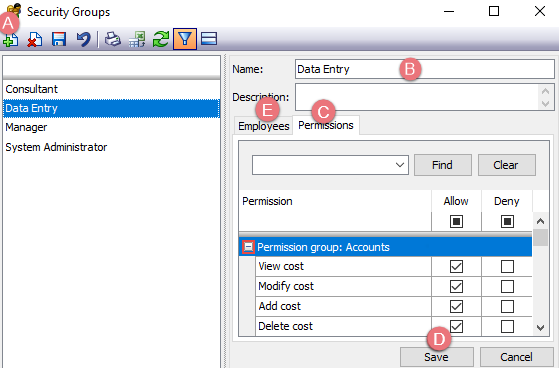Click the blue floppy disk save icon
This screenshot has width=559, height=368.
pos(59,39)
